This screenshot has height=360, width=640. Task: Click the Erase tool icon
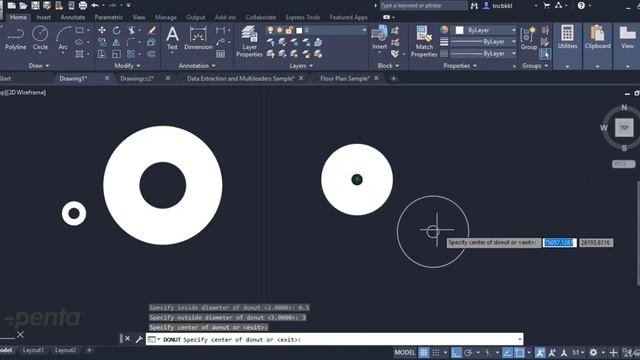[151, 30]
